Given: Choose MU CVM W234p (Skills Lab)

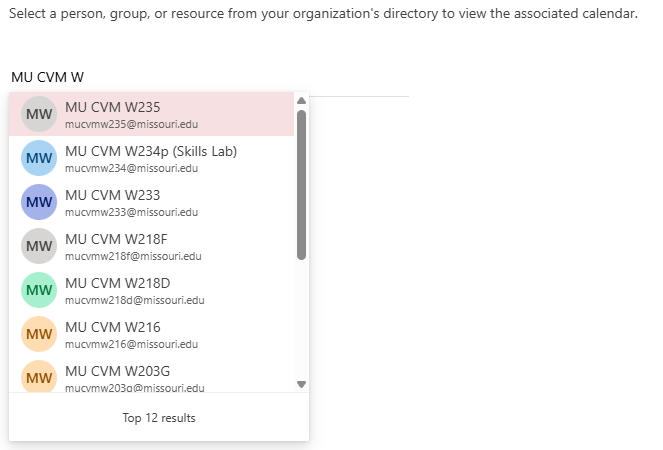Looking at the screenshot, I should [x=150, y=151].
